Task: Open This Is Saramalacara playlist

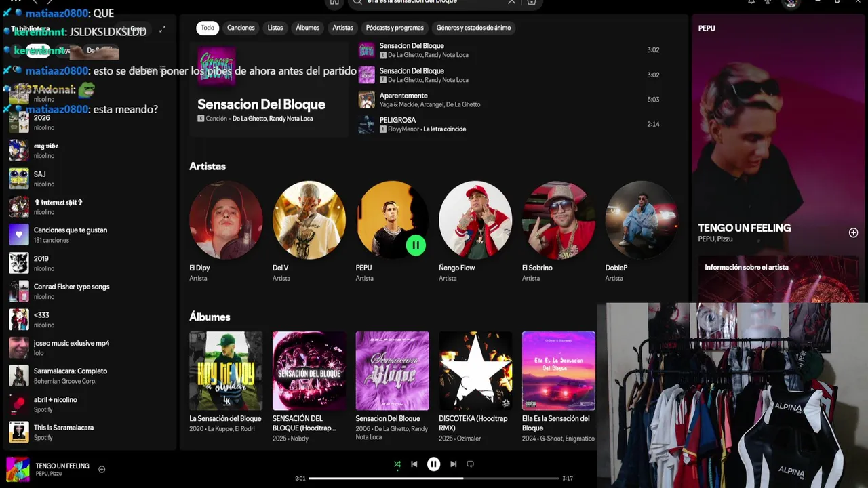Action: pos(90,432)
